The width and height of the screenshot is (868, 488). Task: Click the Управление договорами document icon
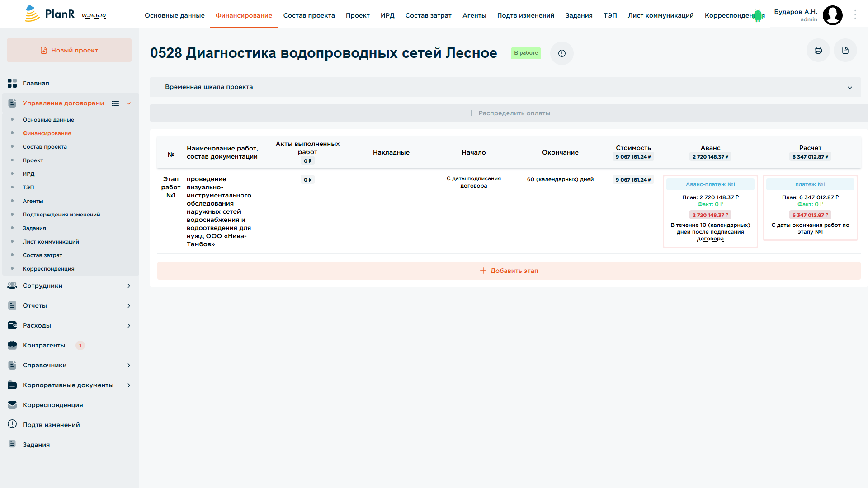click(x=12, y=103)
